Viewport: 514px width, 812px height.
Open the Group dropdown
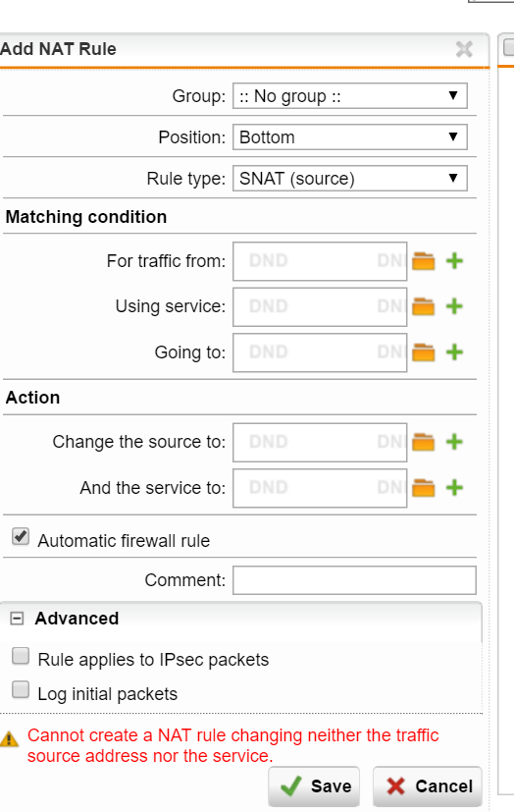coord(350,96)
